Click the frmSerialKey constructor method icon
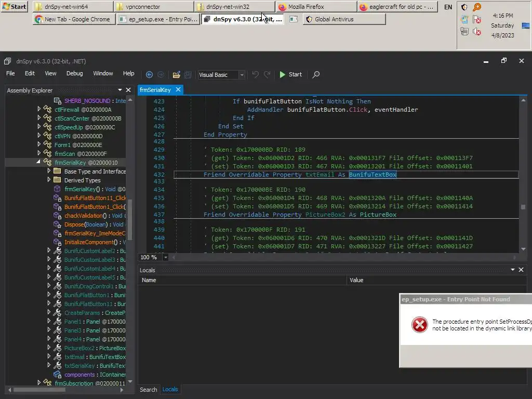The image size is (532, 399). tap(57, 189)
